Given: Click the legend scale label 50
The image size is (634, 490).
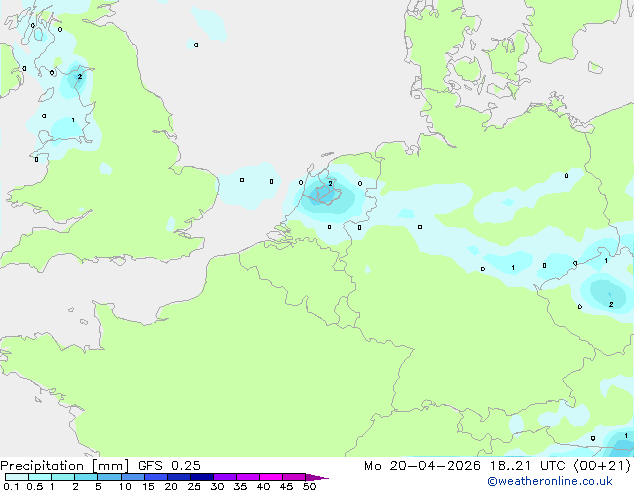Looking at the screenshot, I should pyautogui.click(x=310, y=486).
